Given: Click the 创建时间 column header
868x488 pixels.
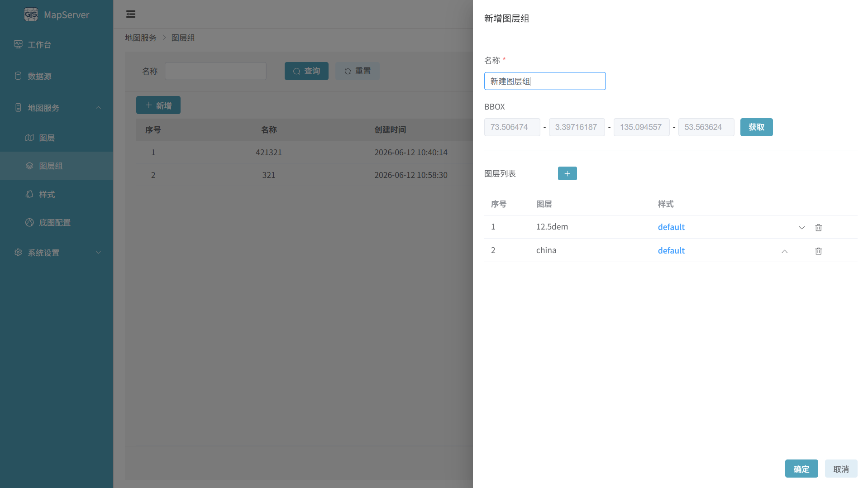Looking at the screenshot, I should [x=390, y=130].
